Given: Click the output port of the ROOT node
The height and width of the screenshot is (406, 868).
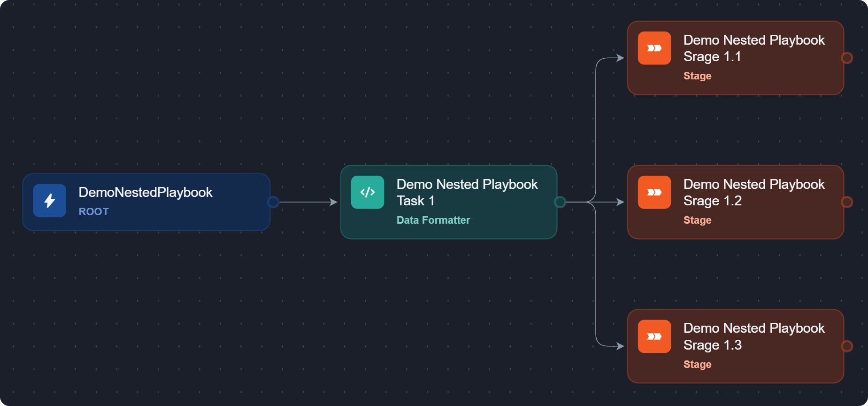Looking at the screenshot, I should (x=273, y=202).
